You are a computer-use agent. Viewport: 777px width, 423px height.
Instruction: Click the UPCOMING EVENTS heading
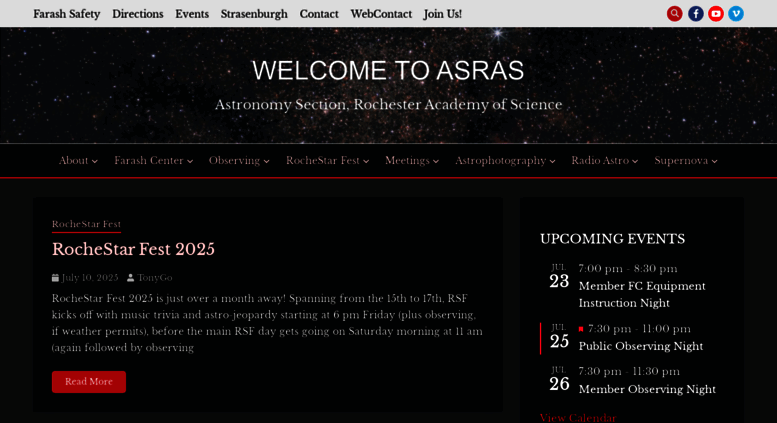[612, 239]
